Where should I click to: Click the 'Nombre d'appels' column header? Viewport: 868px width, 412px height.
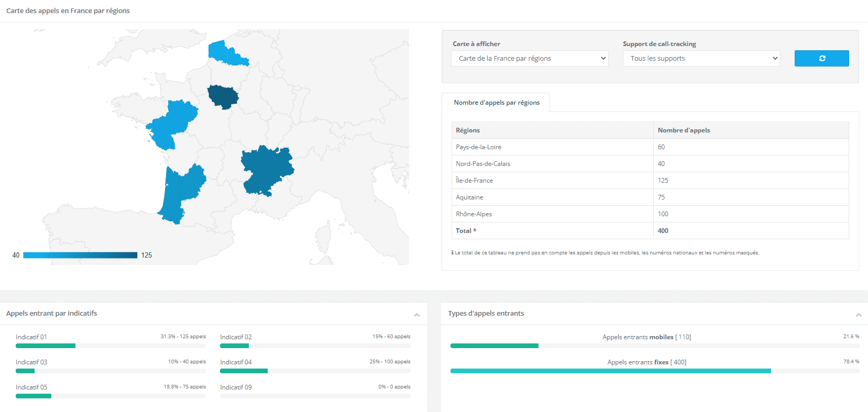[x=751, y=130]
